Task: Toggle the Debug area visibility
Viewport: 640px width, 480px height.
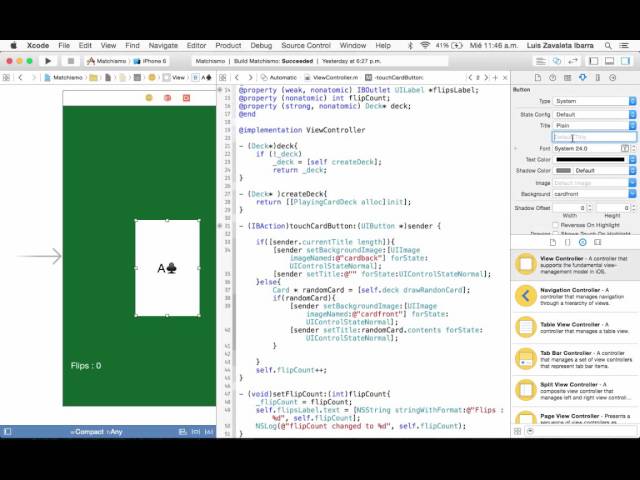Action: point(609,61)
